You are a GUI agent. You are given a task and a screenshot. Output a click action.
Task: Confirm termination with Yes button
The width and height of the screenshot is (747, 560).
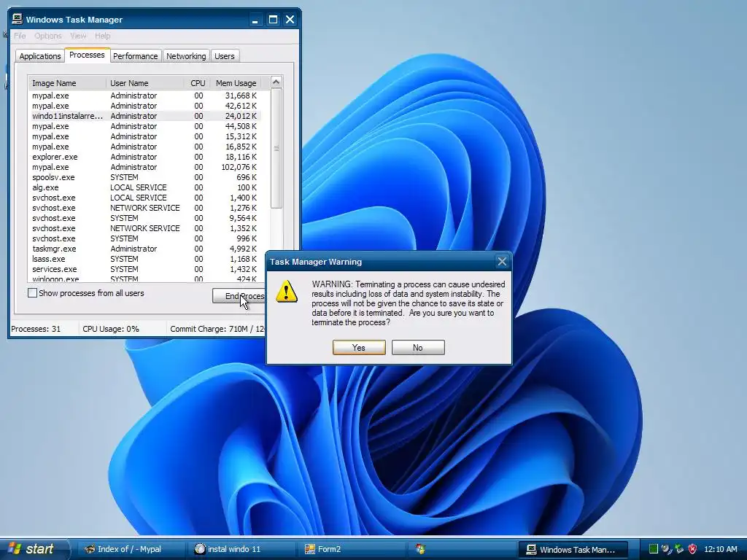[x=359, y=348]
